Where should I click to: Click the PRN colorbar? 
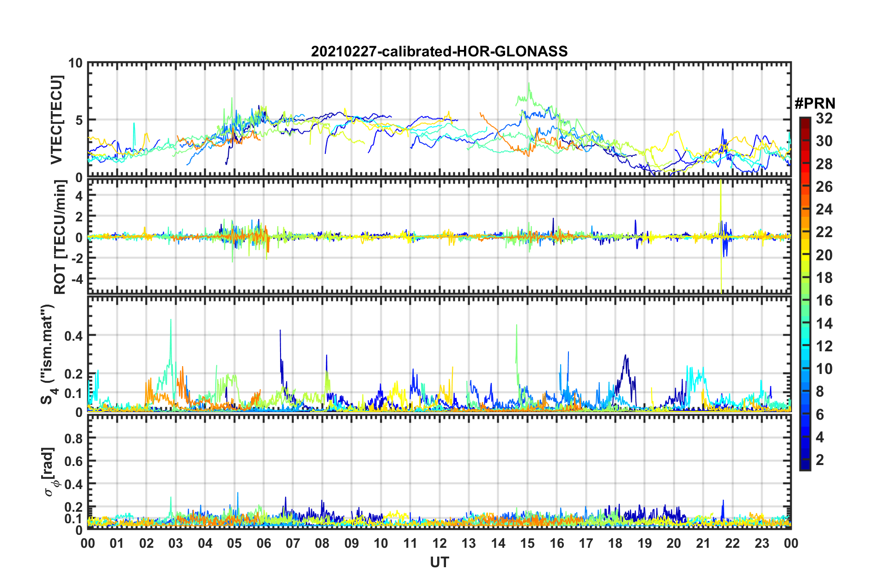pyautogui.click(x=805, y=294)
